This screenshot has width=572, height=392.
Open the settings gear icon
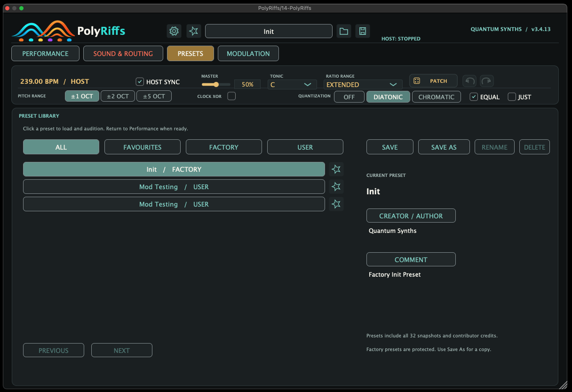point(174,32)
